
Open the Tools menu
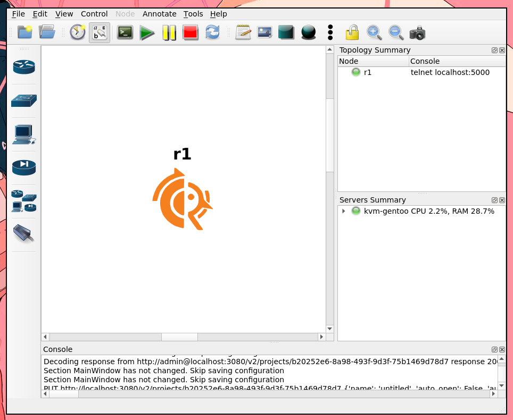tap(193, 14)
